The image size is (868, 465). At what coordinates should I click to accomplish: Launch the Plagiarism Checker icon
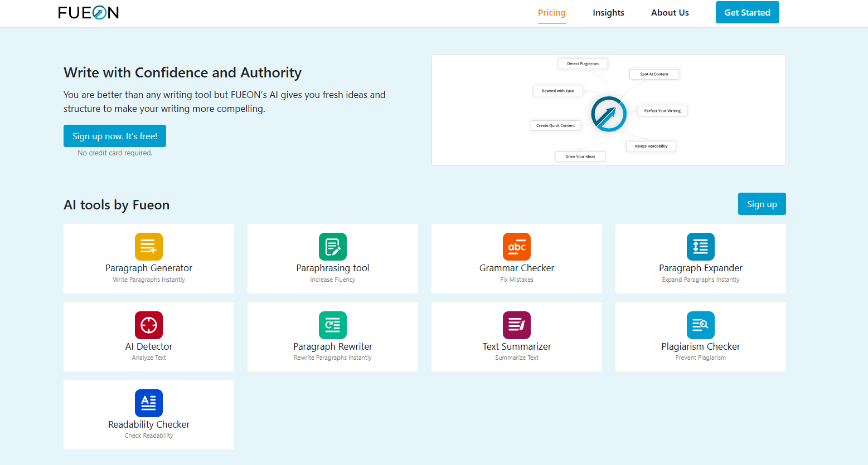(x=701, y=325)
